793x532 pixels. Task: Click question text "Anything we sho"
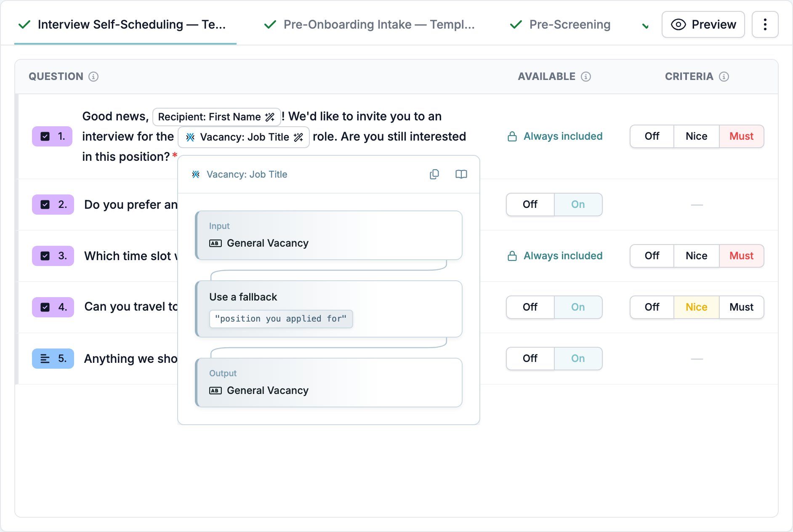[131, 359]
